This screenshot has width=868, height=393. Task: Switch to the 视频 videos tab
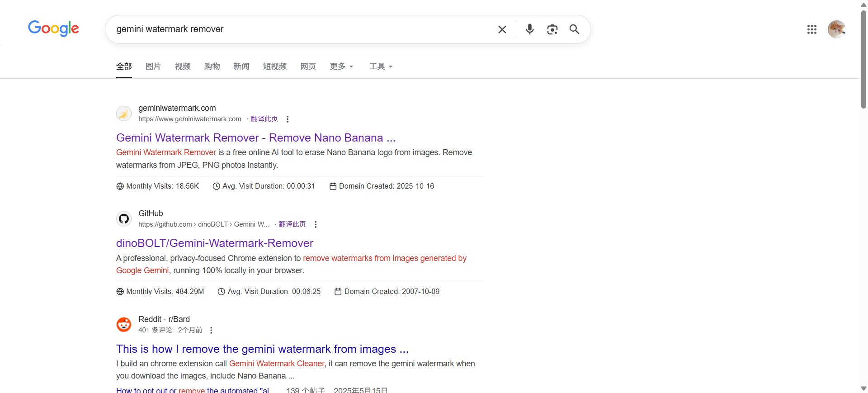click(183, 66)
